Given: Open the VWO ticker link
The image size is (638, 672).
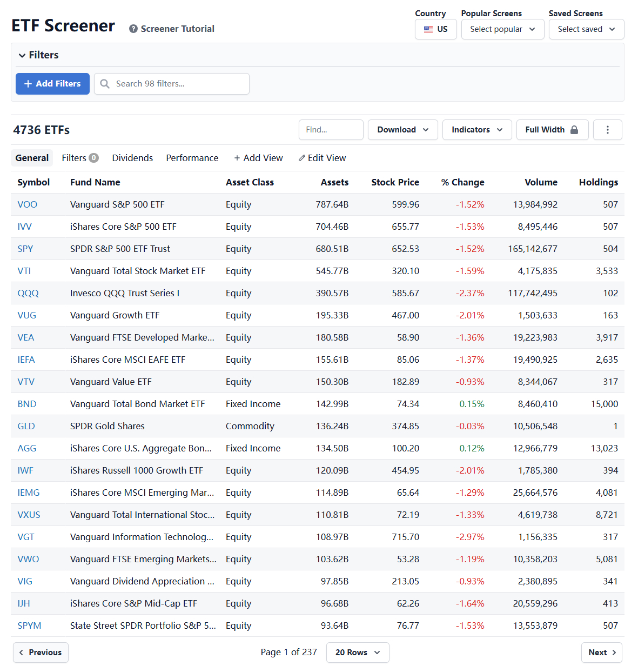Looking at the screenshot, I should tap(28, 559).
